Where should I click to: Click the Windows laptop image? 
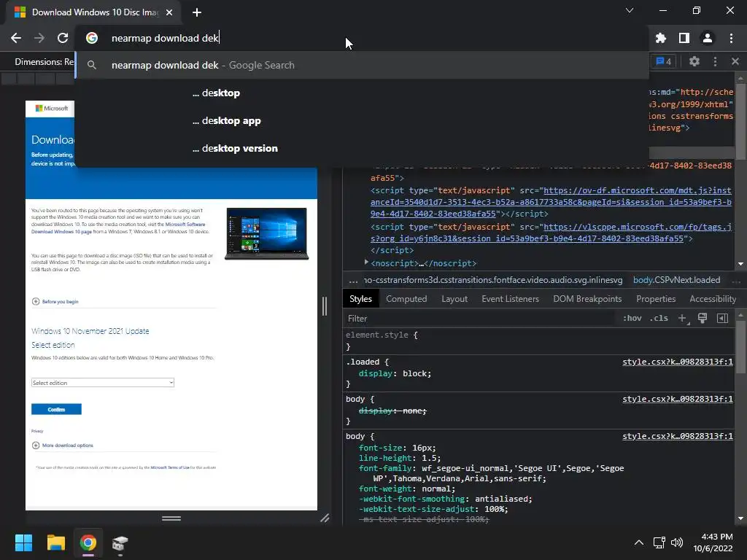[x=267, y=234]
